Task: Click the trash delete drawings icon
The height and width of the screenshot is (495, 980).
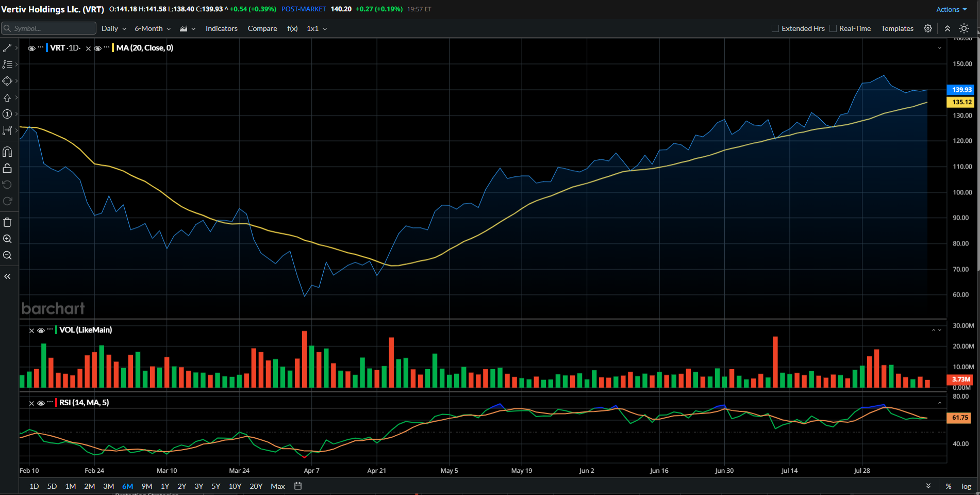Action: pyautogui.click(x=7, y=222)
